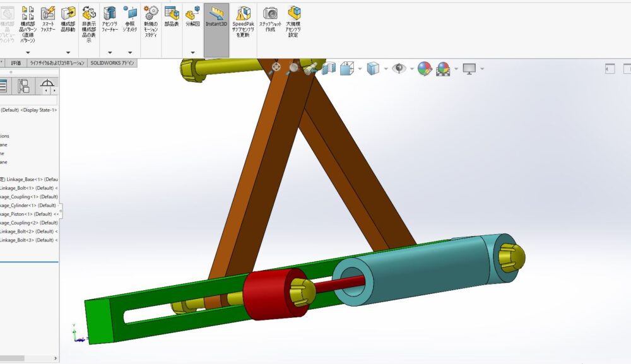Screen dimensions: 631x364
Task: Open the View Settings dropdown arrow
Action: click(482, 69)
